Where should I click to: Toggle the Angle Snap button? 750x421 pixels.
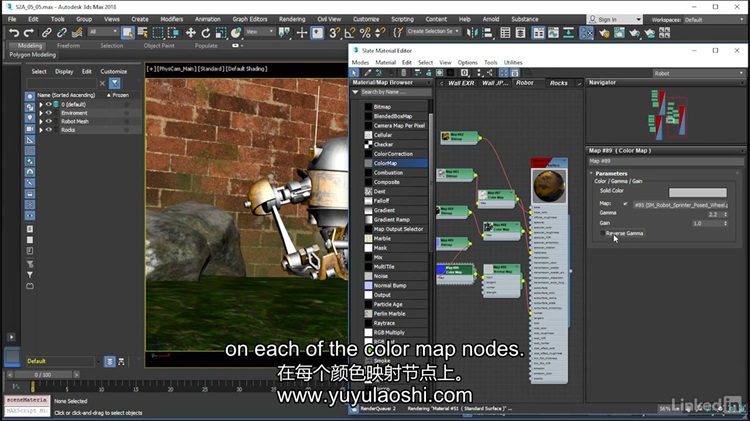(350, 33)
